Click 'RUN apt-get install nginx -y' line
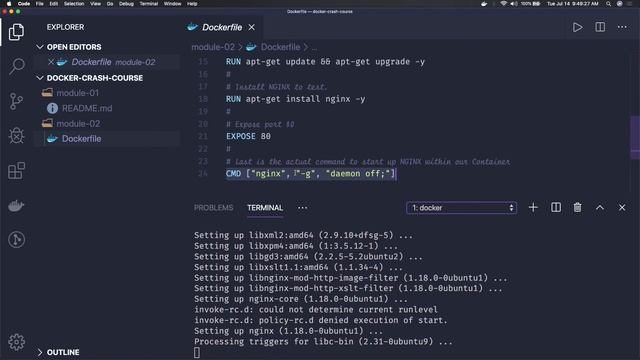Screen dimensions: 640x360 coord(296,99)
